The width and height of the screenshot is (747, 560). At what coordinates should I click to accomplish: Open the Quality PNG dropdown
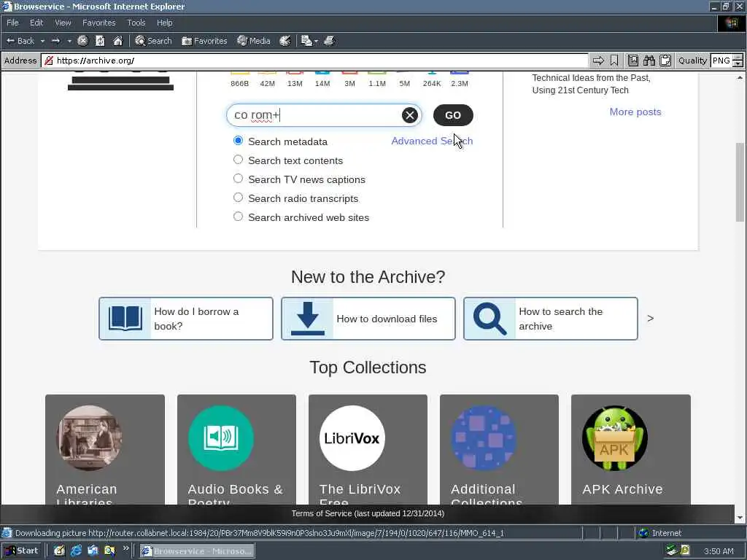726,61
